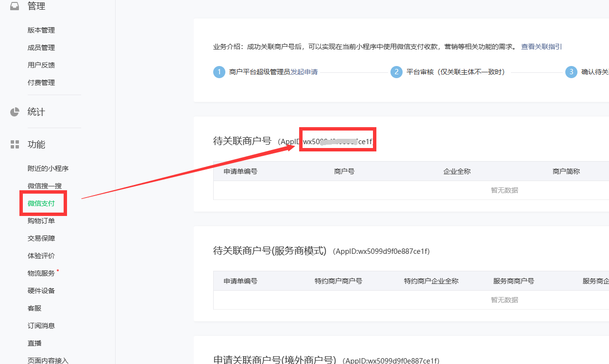Click the AppID text beside 待关联商户号(服务商模式)
The image size is (609, 364).
tap(381, 251)
